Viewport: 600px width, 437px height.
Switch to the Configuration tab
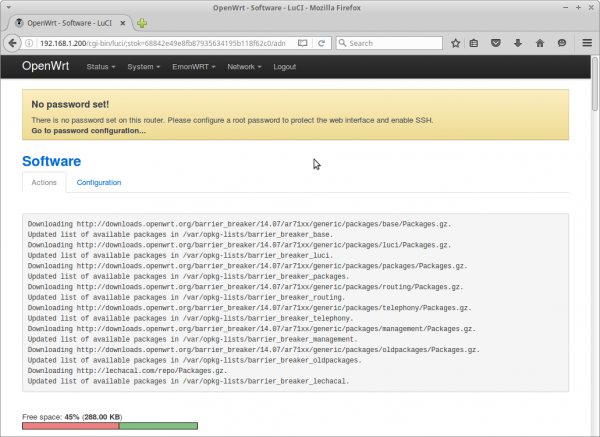(x=99, y=183)
